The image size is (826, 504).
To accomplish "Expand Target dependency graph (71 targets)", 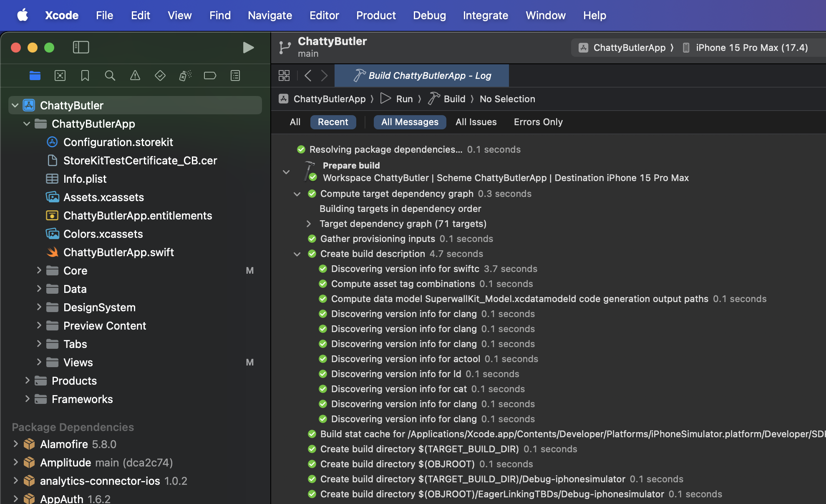I will pyautogui.click(x=309, y=224).
